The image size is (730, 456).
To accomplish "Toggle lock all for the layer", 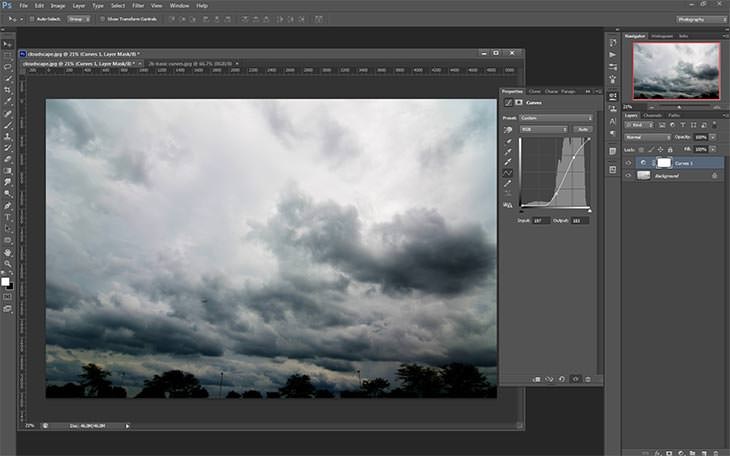I will [670, 150].
